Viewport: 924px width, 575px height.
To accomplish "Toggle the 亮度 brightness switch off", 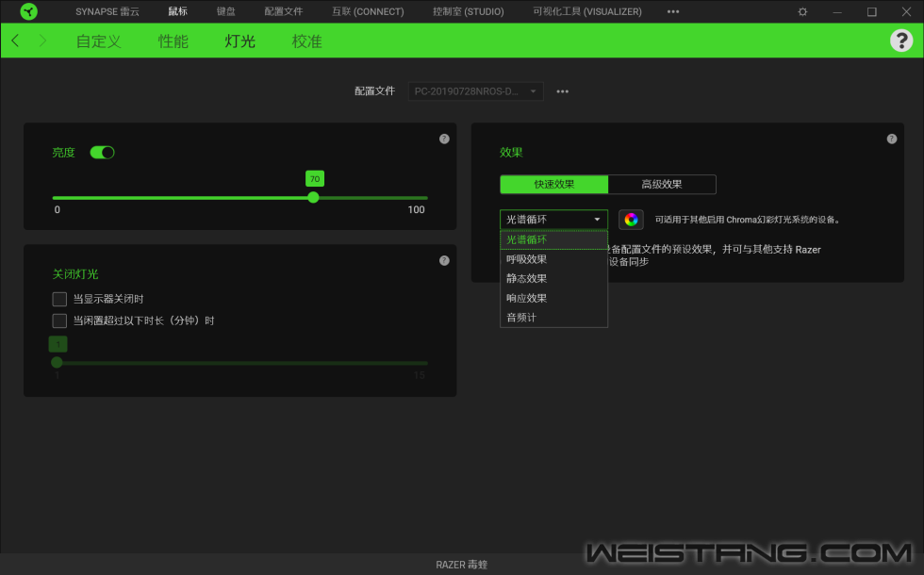I will (x=102, y=153).
